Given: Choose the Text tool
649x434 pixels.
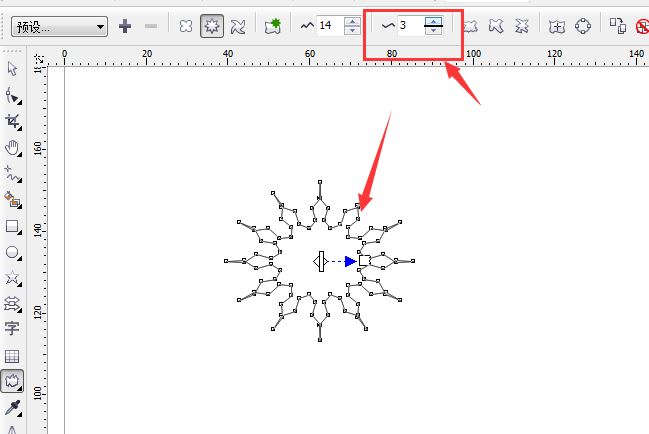Looking at the screenshot, I should (12, 329).
